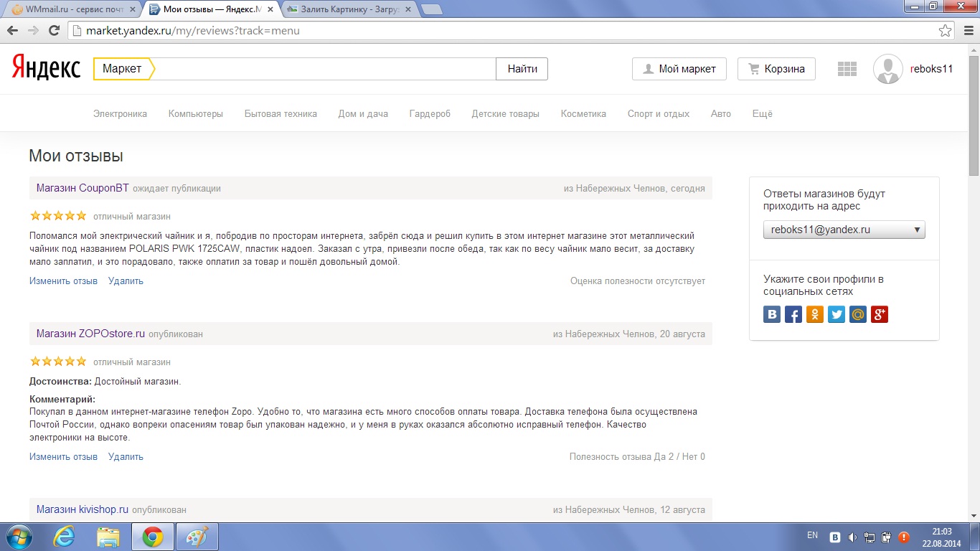Open the Компьютеры category

[x=196, y=113]
